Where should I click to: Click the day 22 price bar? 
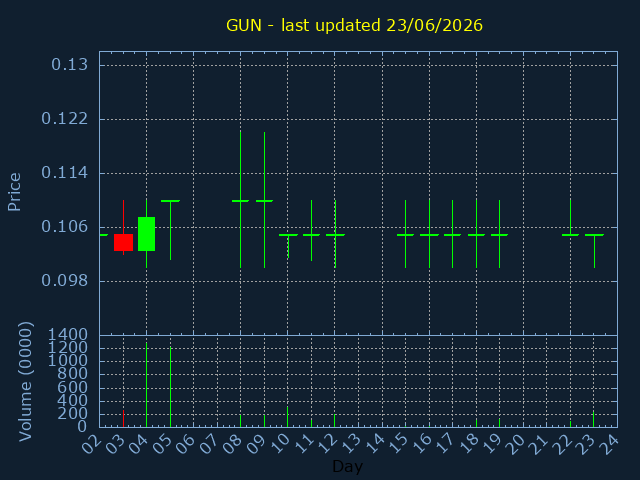[570, 218]
